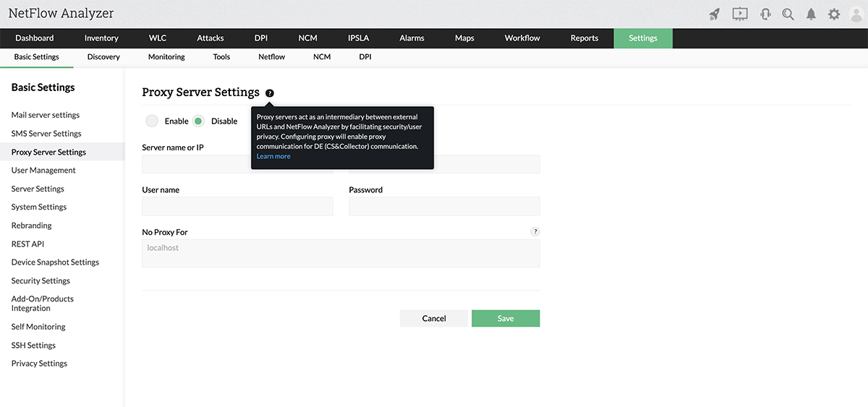
Task: Select the Disable radio button
Action: [198, 121]
